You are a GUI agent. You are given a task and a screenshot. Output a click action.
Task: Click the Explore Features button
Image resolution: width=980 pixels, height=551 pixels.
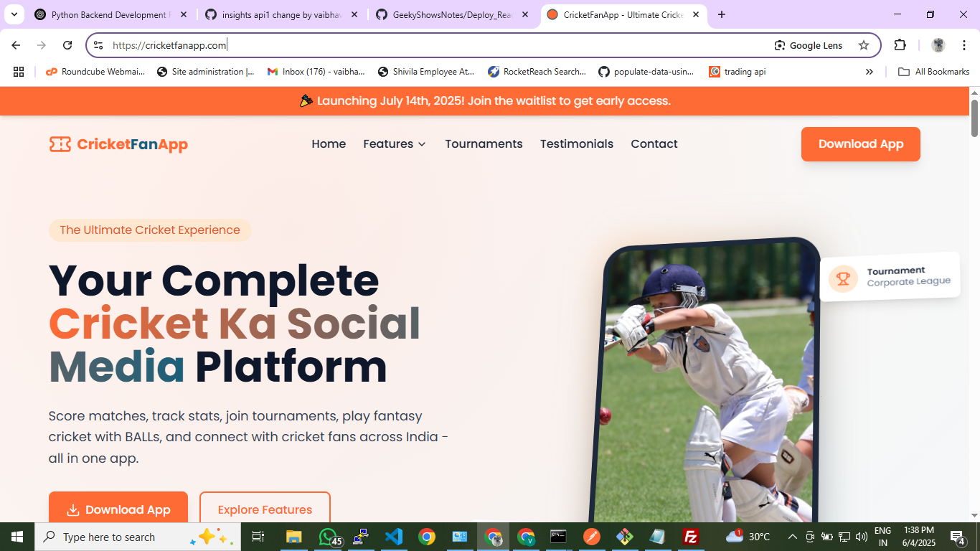pos(265,509)
